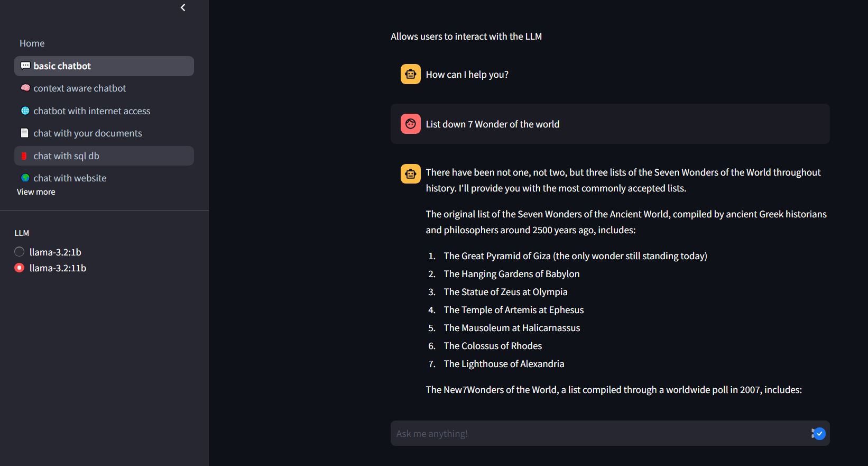Click the user avatar on the question message

tap(411, 124)
